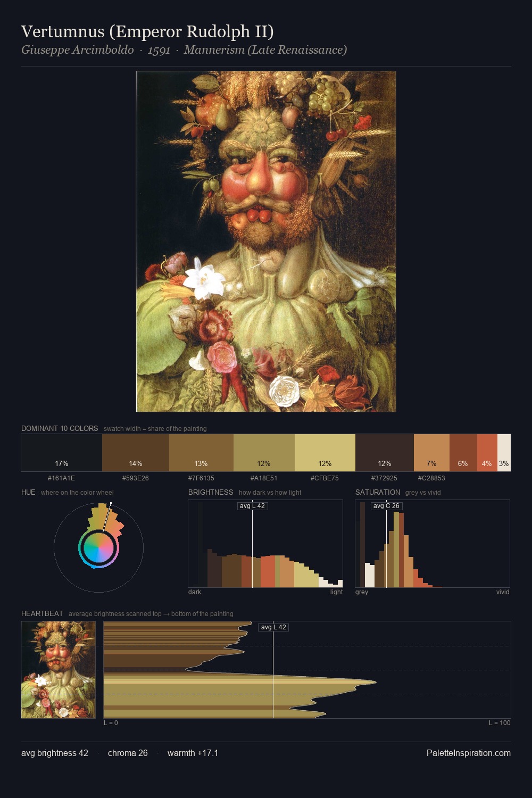This screenshot has width=532, height=798.
Task: Click the #7F6135 hex code label
Action: click(x=201, y=478)
